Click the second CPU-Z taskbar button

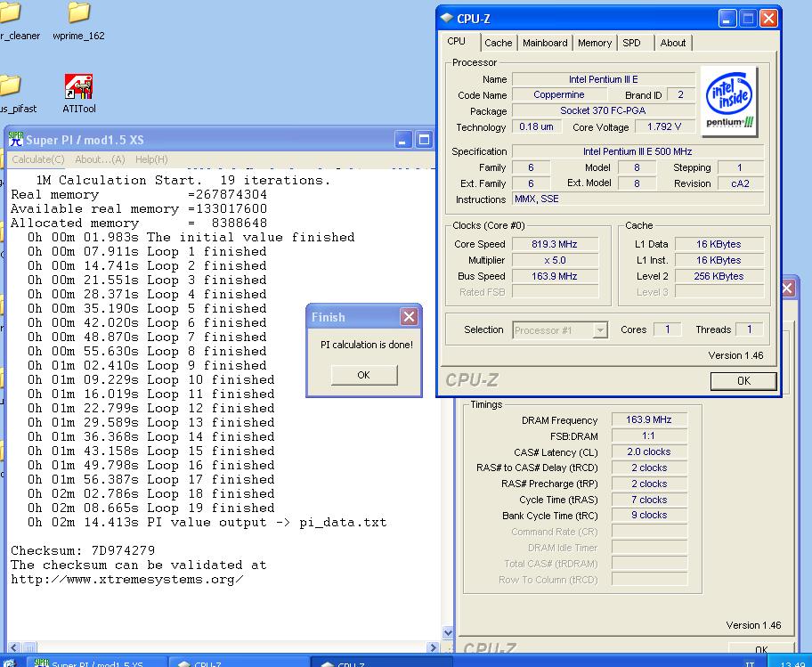point(382,663)
